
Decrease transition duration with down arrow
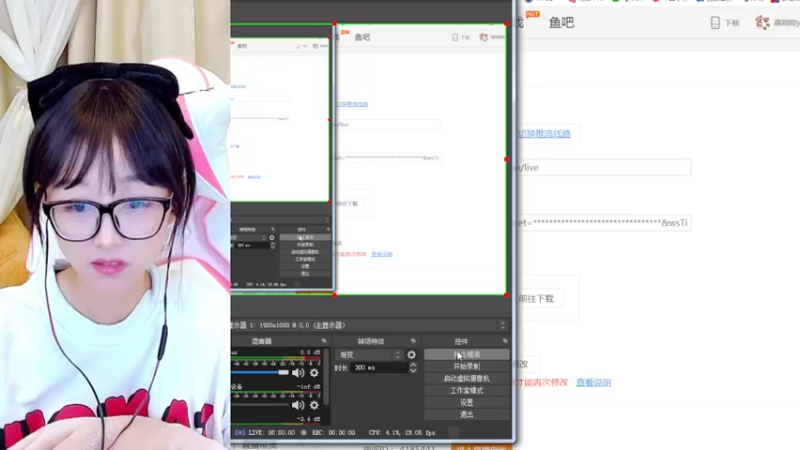point(413,370)
